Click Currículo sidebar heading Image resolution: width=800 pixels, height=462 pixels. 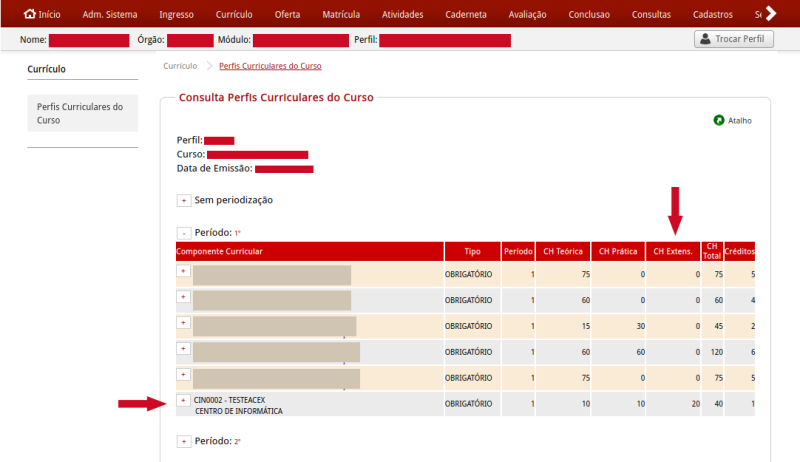[46, 69]
